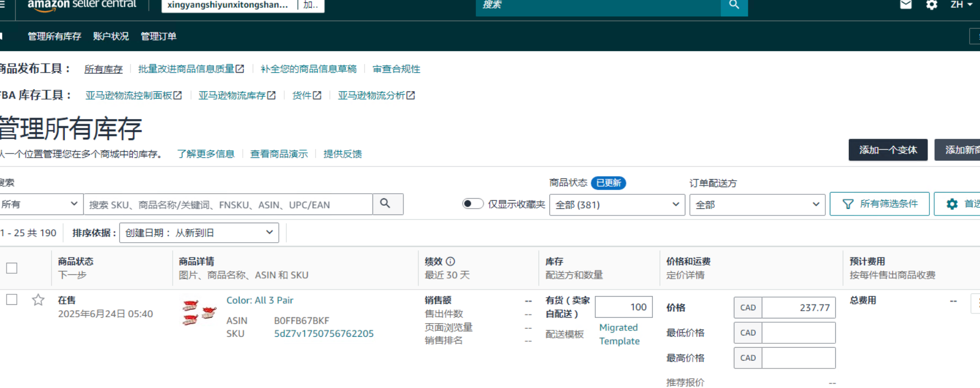
Task: Click the top search magnifier button
Action: click(734, 5)
